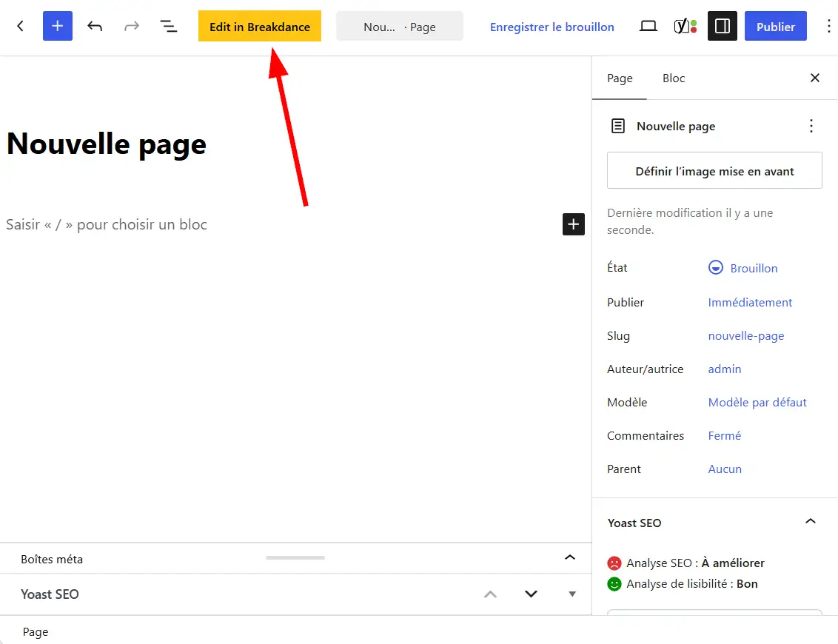Click the black add block plus button
Image resolution: width=838 pixels, height=644 pixels.
click(574, 224)
